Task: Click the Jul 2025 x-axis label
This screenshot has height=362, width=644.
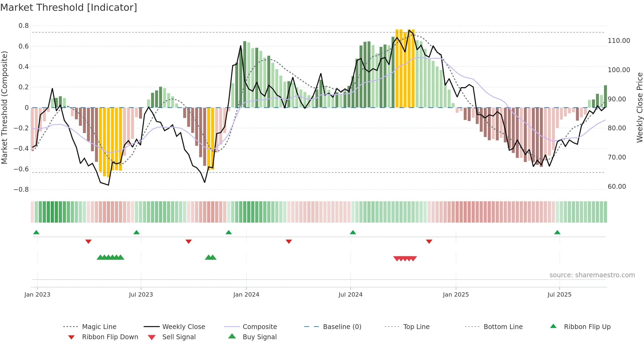Action: coord(559,294)
